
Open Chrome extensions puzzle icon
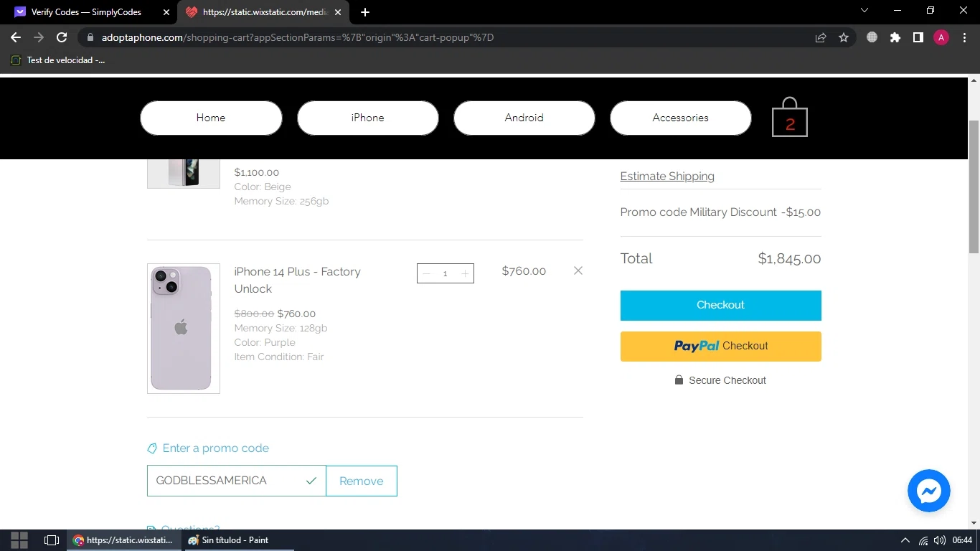coord(895,37)
